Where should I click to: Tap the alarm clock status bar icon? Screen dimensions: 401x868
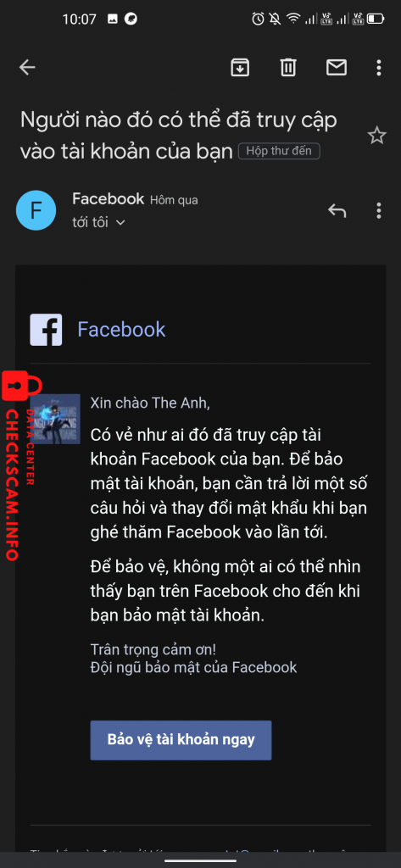pos(258,19)
